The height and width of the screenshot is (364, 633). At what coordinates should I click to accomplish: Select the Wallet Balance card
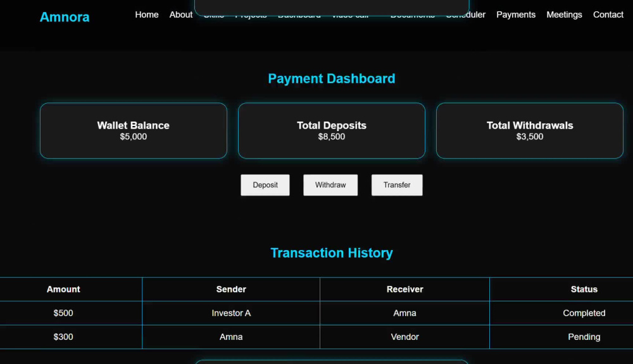click(x=133, y=131)
